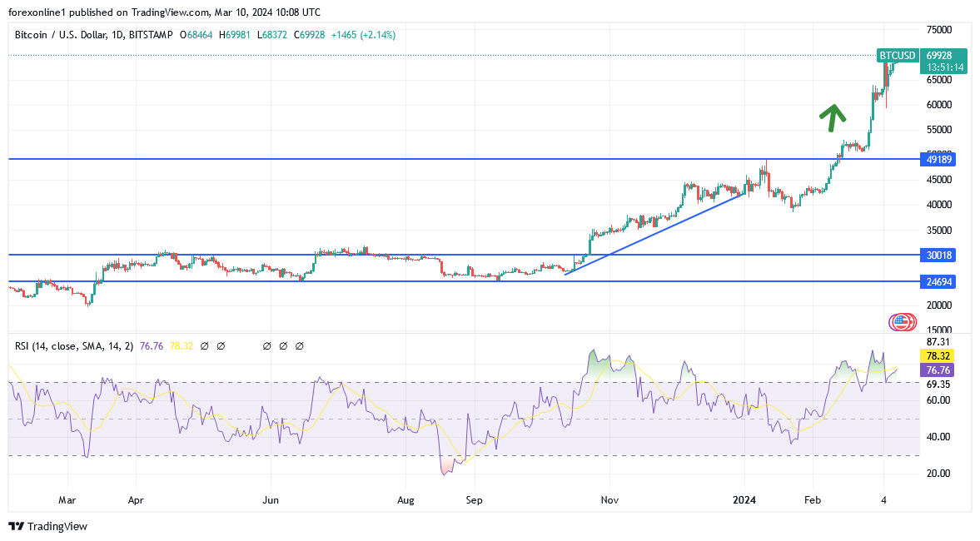
Task: Click the 45000 price scale label
Action: coord(938,180)
